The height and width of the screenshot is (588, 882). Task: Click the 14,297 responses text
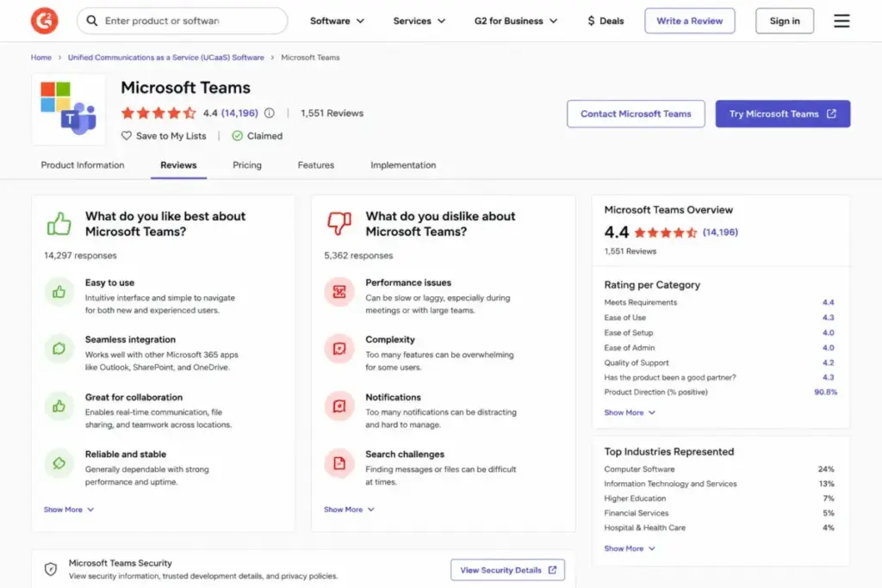80,255
